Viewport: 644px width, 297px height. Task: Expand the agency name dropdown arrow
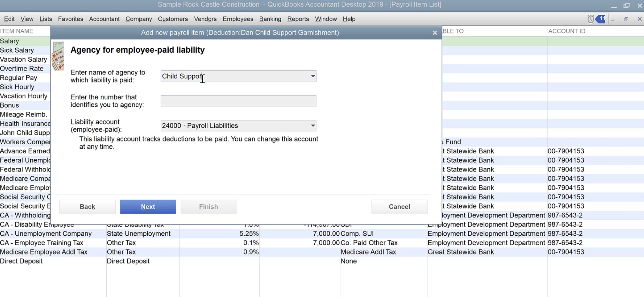tap(313, 76)
